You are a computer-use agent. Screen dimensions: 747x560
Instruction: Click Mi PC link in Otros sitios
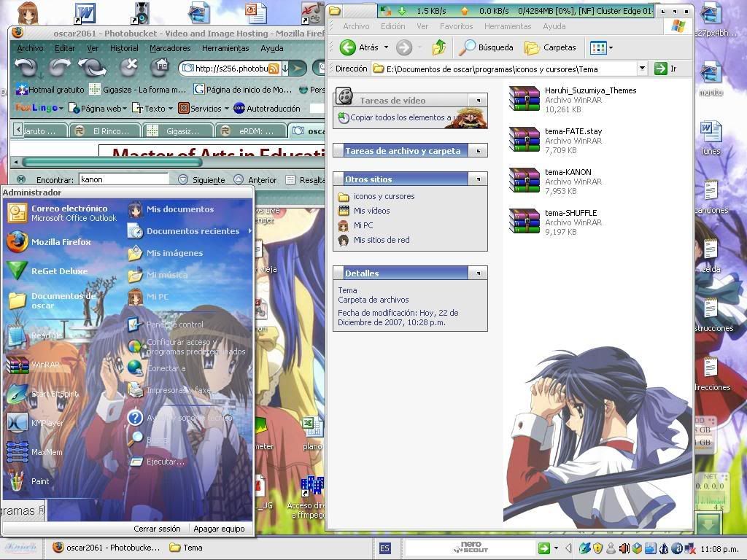pyautogui.click(x=355, y=225)
